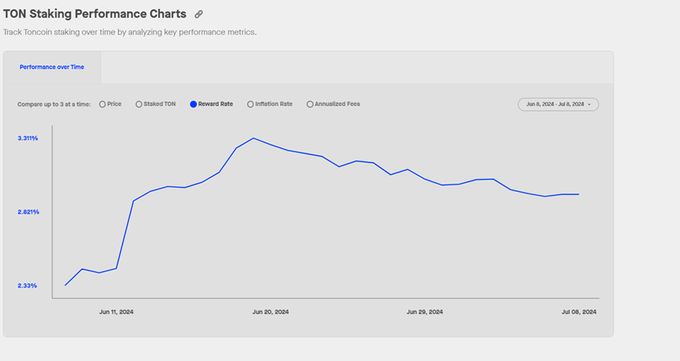Click the 2.33% axis label
The image size is (680, 361).
click(x=27, y=286)
